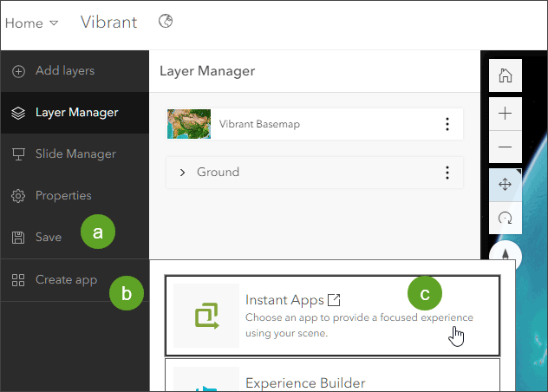Choose the Experience Builder option
Screen dimensions: 548x392
[332, 375]
